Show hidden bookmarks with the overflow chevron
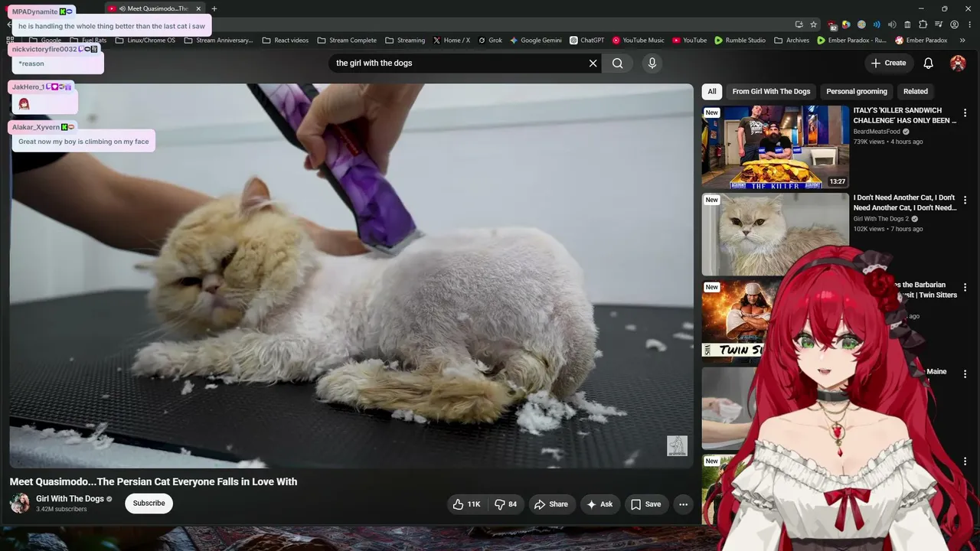The height and width of the screenshot is (551, 980). (962, 41)
